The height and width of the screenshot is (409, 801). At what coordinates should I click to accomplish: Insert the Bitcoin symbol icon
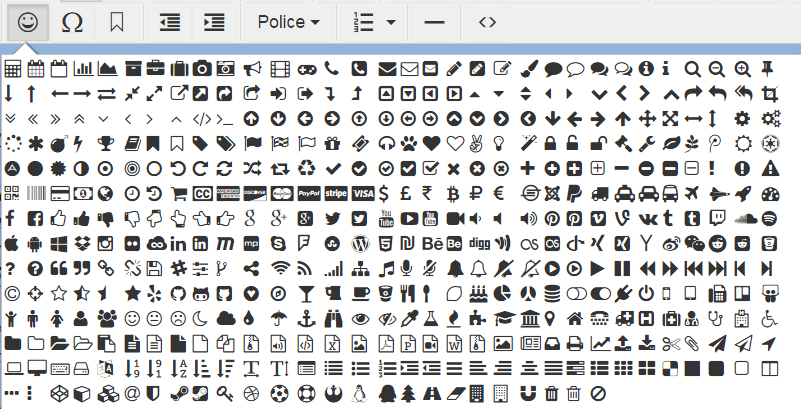453,194
